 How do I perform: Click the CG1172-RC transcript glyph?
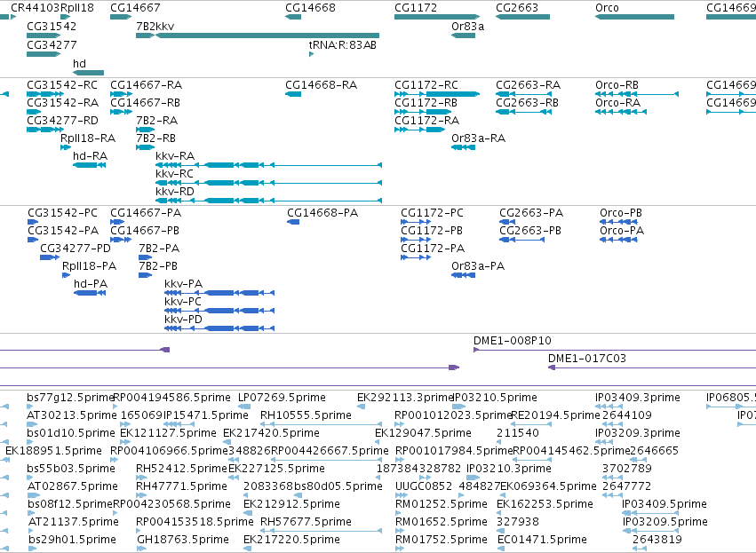[x=437, y=94]
